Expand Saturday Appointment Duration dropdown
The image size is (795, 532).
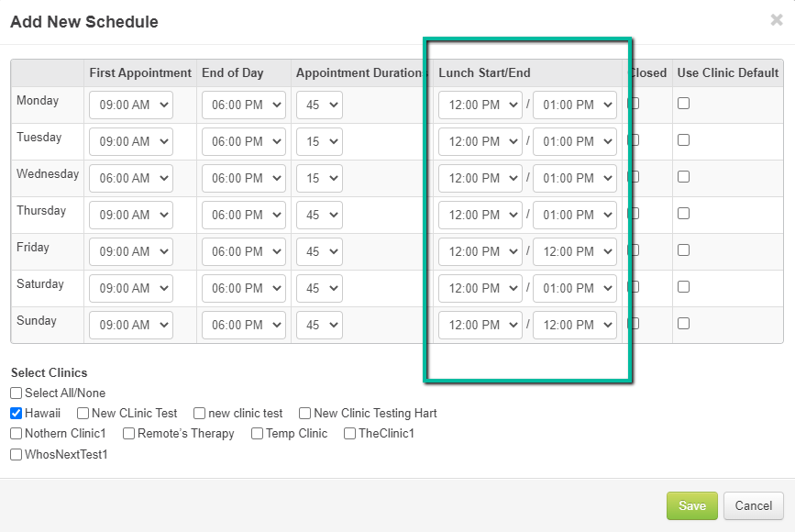[x=319, y=289]
